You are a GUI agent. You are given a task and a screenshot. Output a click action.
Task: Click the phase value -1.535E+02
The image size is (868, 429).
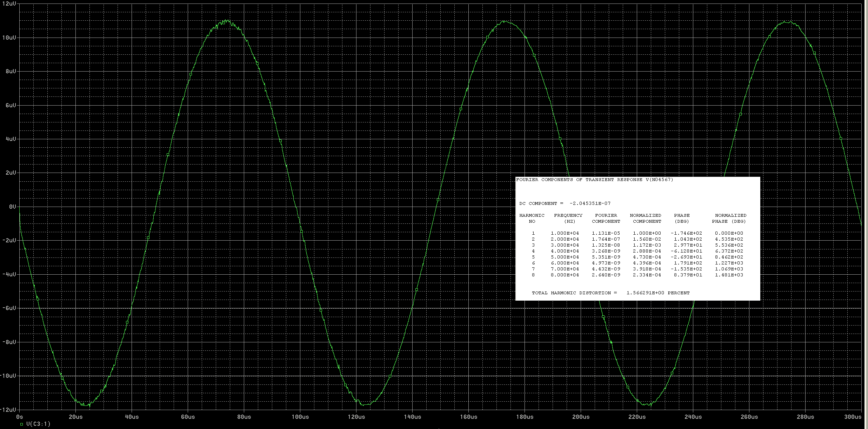[x=686, y=269]
